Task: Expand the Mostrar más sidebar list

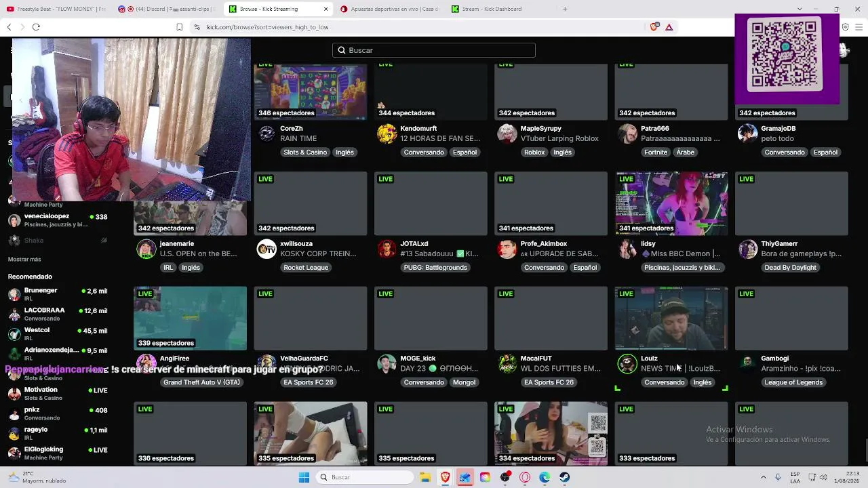Action: (24, 260)
